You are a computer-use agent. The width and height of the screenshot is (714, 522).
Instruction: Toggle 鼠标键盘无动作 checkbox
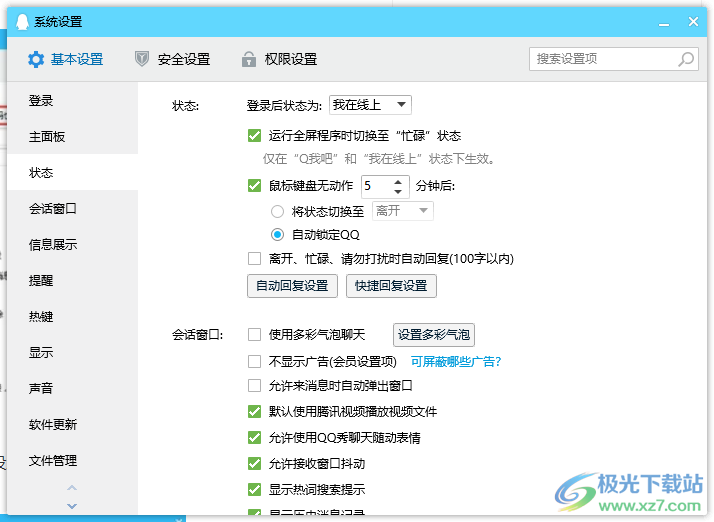254,186
